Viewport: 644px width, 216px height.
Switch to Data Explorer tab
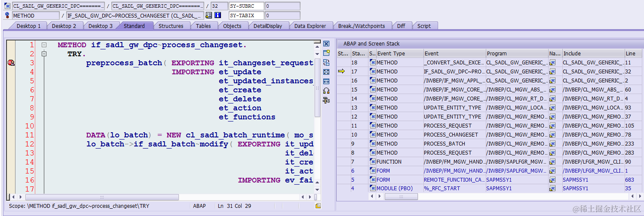click(x=310, y=26)
